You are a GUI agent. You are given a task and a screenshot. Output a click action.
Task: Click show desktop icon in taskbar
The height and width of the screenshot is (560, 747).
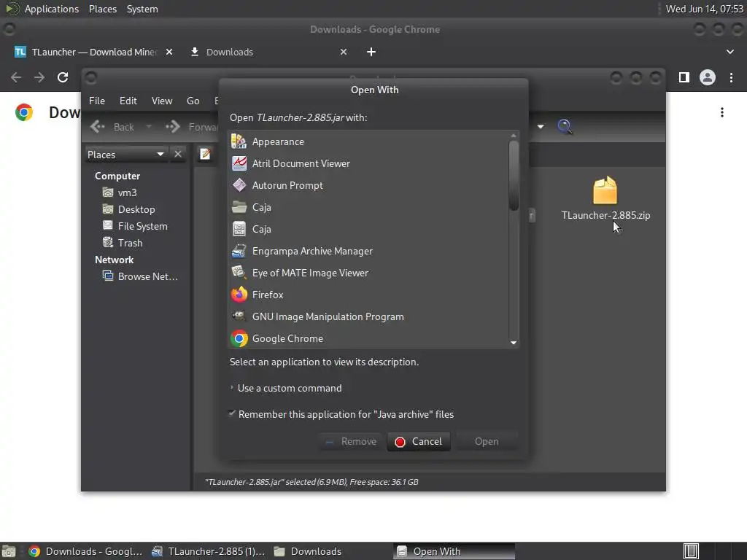coord(9,551)
